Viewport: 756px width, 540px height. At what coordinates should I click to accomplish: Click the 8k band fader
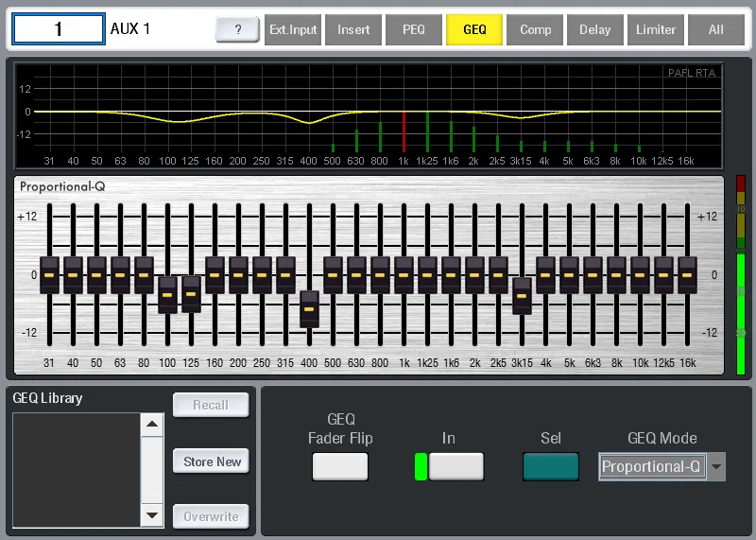(616, 275)
